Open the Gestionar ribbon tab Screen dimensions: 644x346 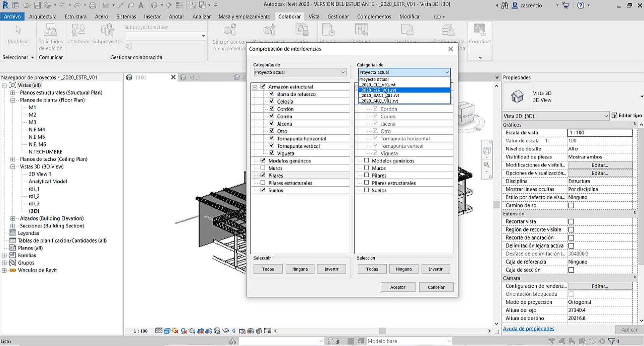(338, 16)
